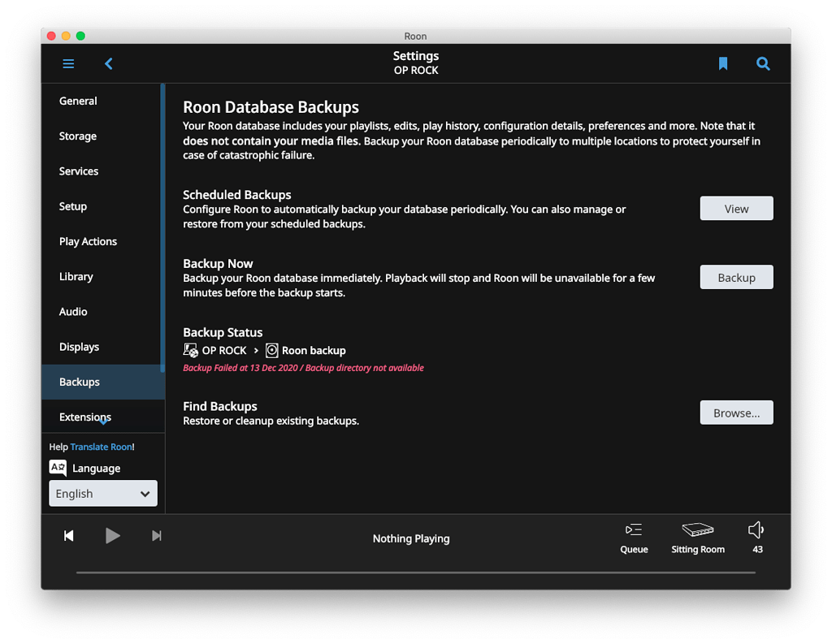Open the English language dropdown

(x=102, y=493)
